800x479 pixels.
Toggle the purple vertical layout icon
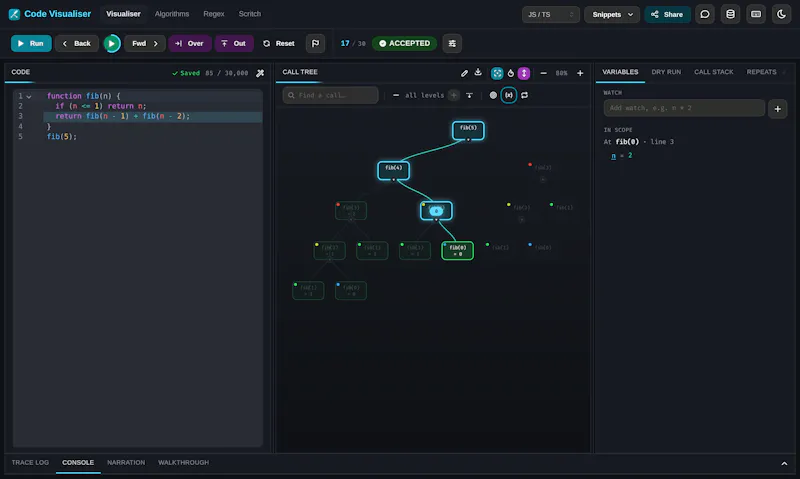[x=524, y=73]
